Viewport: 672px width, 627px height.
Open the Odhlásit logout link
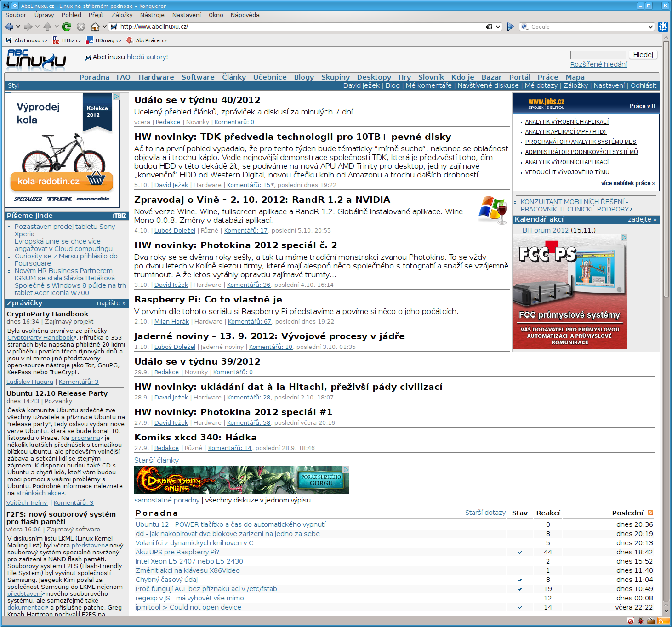(x=644, y=85)
